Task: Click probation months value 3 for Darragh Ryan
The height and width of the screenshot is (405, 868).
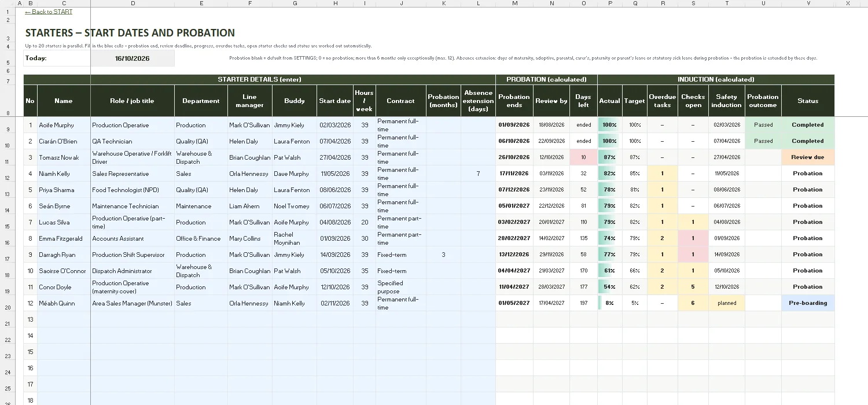Action: coord(443,255)
